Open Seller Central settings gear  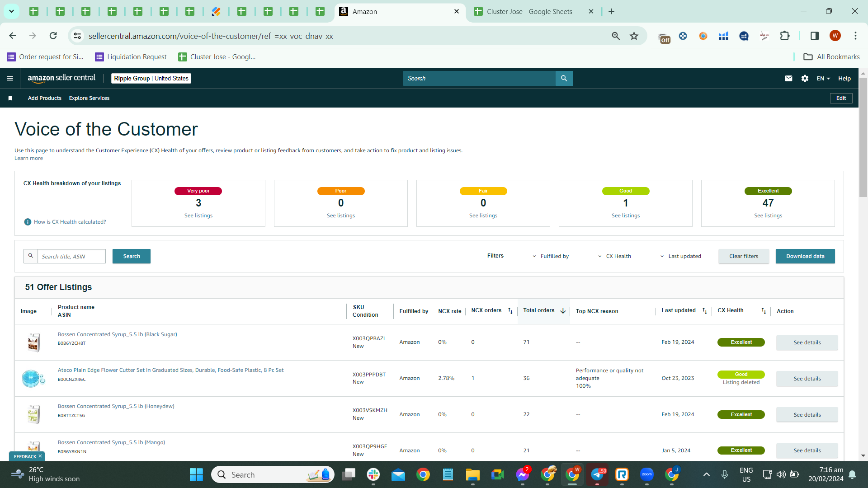tap(805, 79)
